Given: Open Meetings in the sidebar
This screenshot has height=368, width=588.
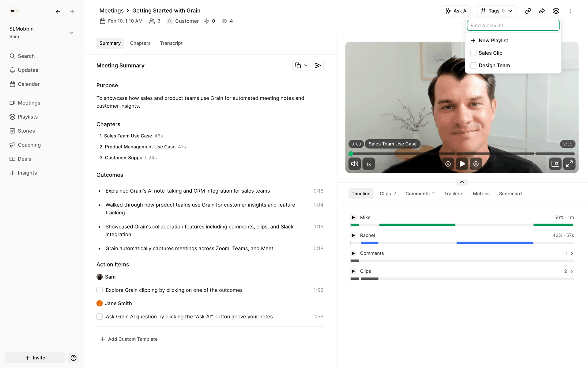Looking at the screenshot, I should [x=25, y=103].
